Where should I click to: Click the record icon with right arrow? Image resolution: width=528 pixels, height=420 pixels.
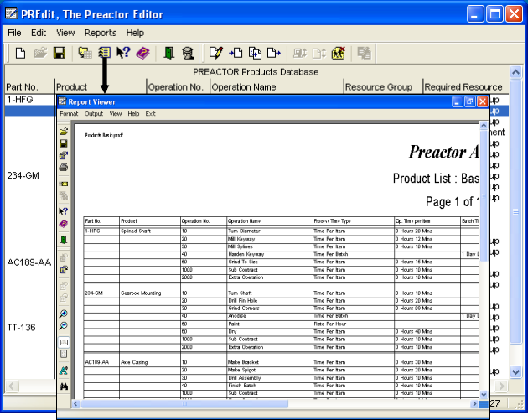point(274,53)
